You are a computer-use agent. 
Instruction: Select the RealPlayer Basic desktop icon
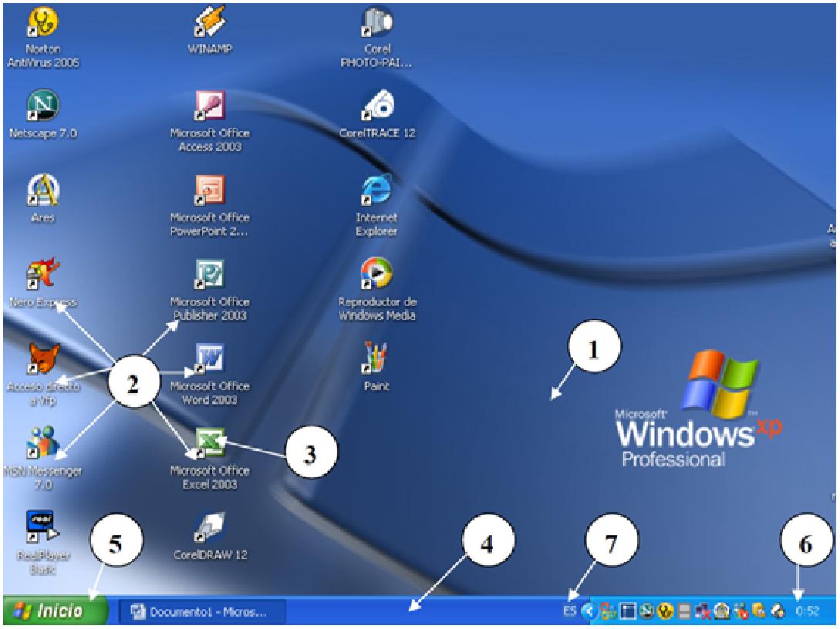click(x=43, y=542)
